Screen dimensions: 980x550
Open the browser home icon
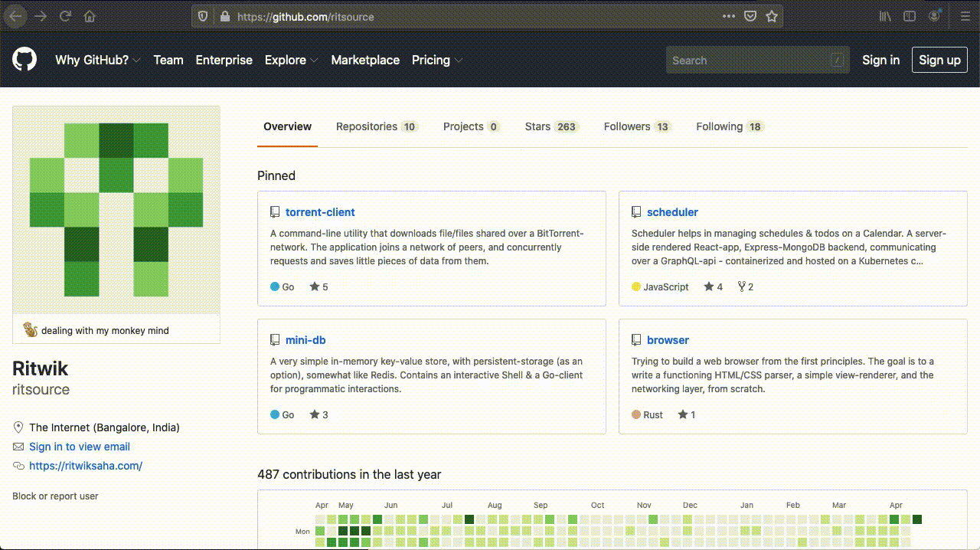click(90, 16)
